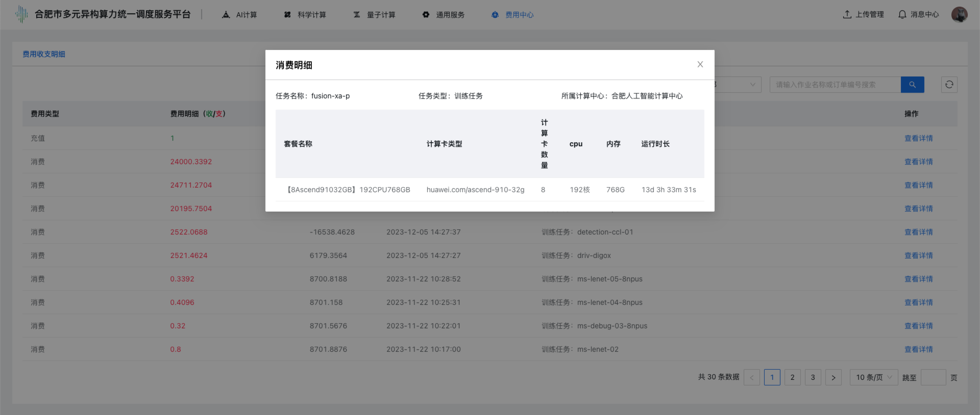Switch to 量子计算 section
The height and width of the screenshot is (415, 980).
click(x=375, y=15)
